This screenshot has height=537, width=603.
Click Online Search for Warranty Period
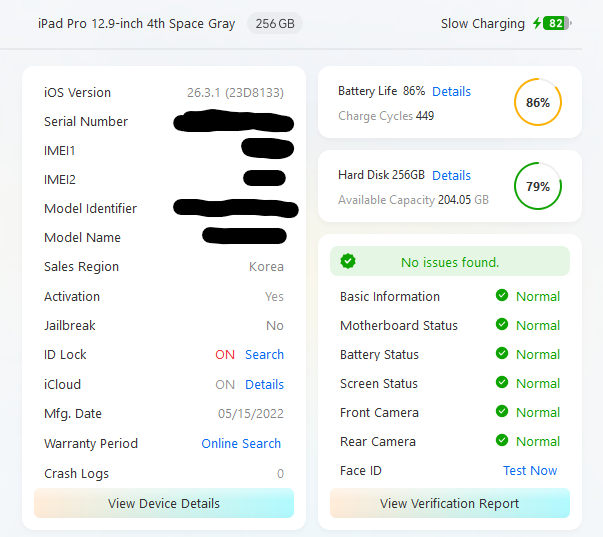click(241, 444)
